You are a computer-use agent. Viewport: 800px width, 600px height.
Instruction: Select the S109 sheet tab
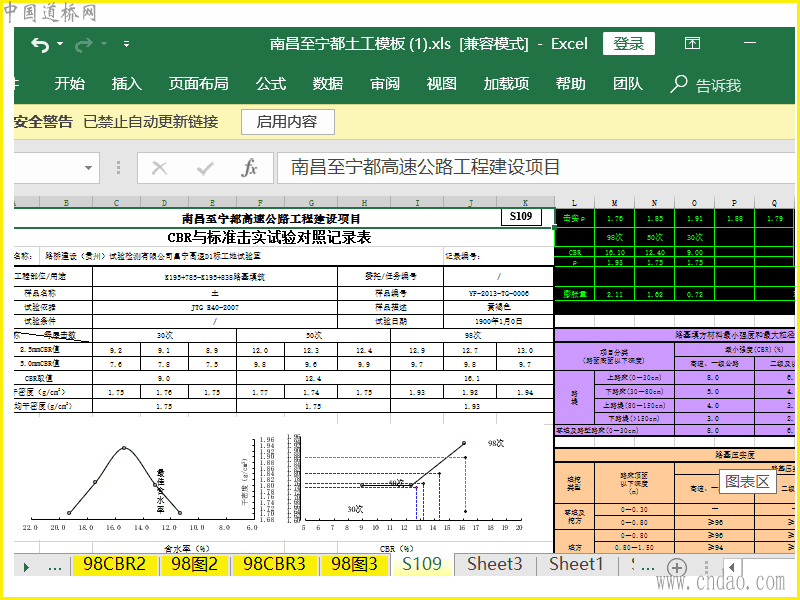(x=422, y=564)
